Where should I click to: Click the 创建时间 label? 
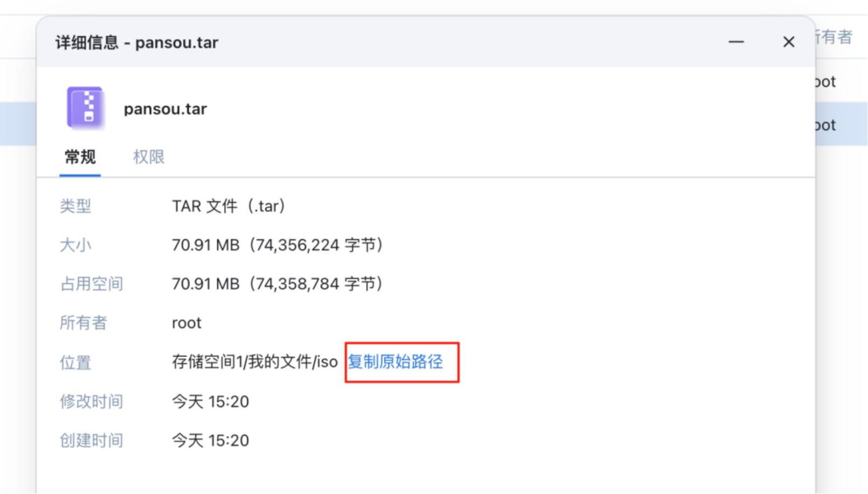coord(92,440)
